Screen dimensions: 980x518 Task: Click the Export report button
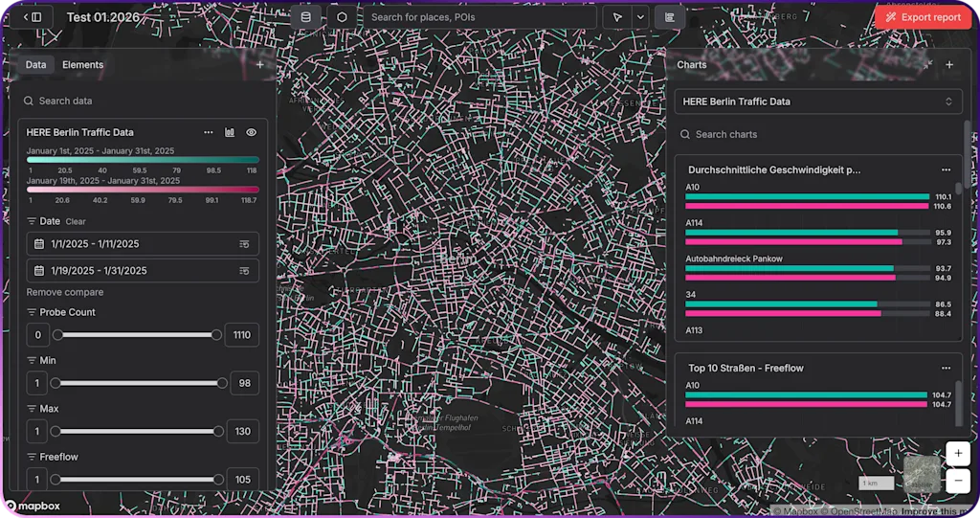tap(924, 17)
